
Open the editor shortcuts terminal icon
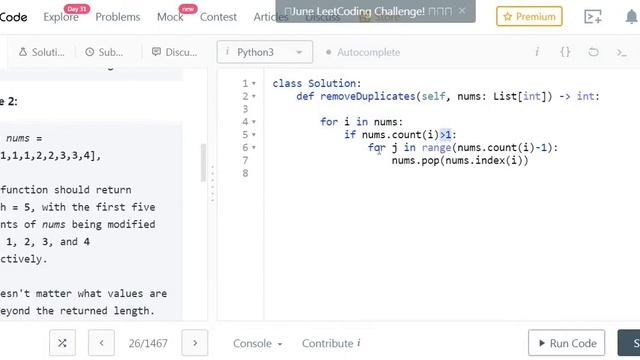622,52
